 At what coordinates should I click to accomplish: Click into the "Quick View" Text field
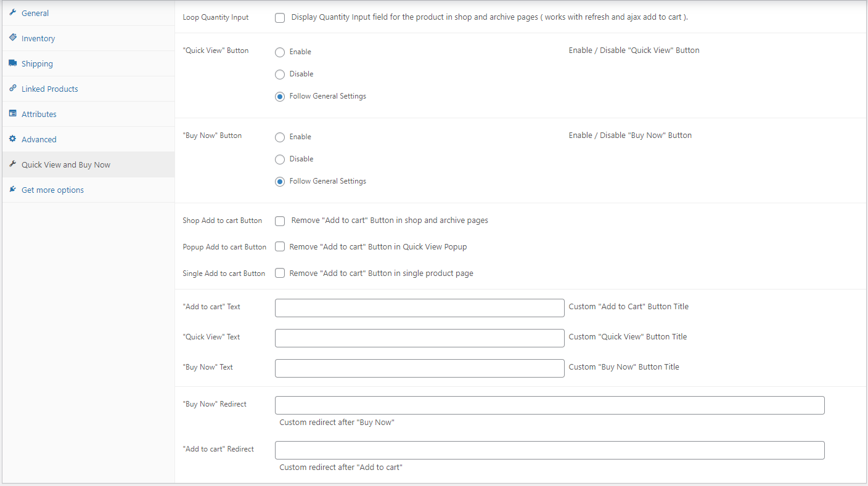tap(419, 338)
